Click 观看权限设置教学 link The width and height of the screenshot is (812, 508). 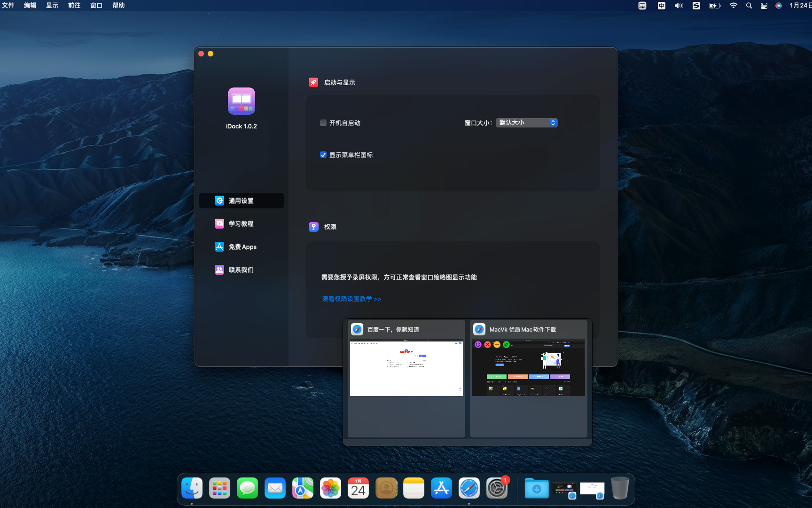tap(352, 299)
